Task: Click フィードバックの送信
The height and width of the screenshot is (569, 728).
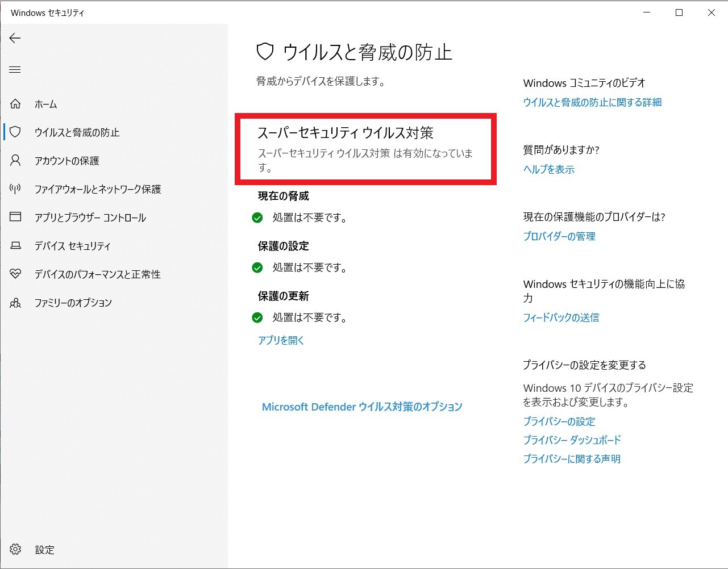Action: [561, 317]
